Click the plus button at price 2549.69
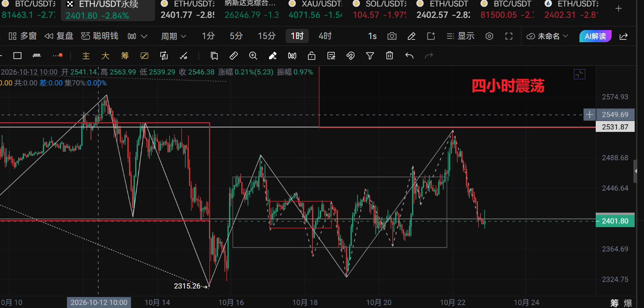Screen dimensions: 644x308 pyautogui.click(x=590, y=114)
